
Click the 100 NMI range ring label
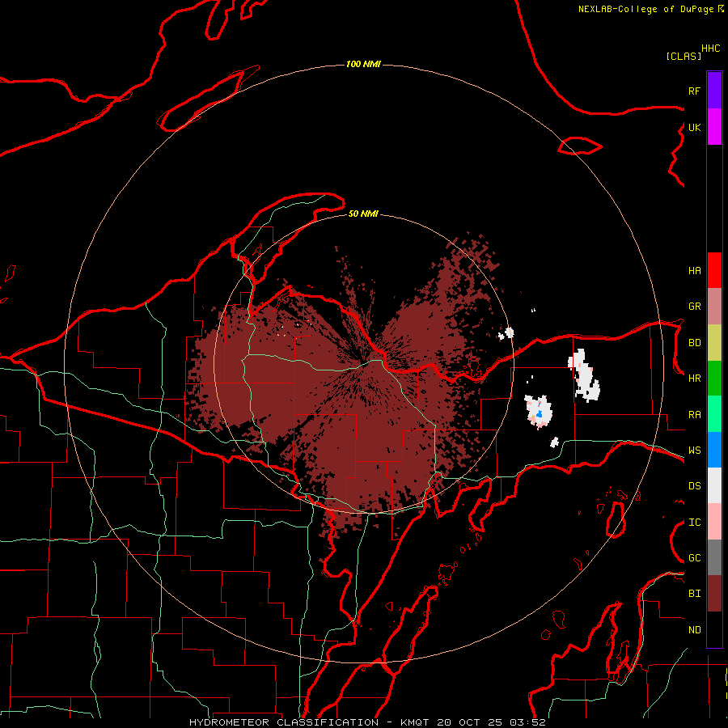pyautogui.click(x=363, y=64)
